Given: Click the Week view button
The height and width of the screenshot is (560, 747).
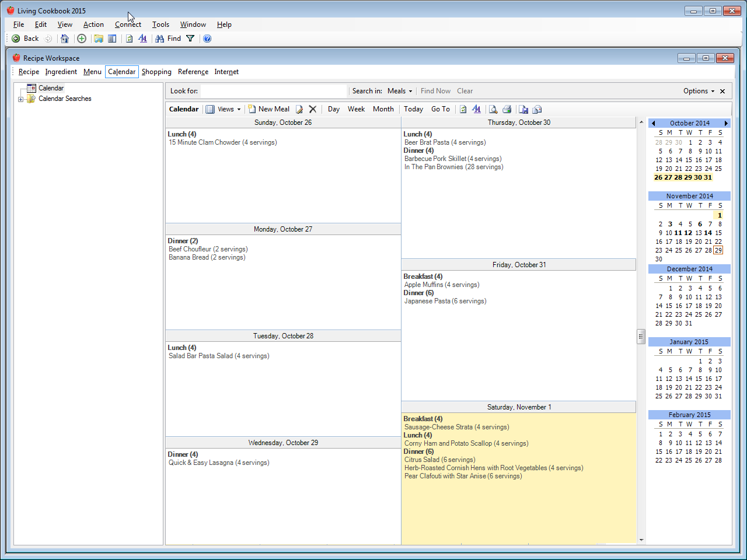Looking at the screenshot, I should 356,109.
